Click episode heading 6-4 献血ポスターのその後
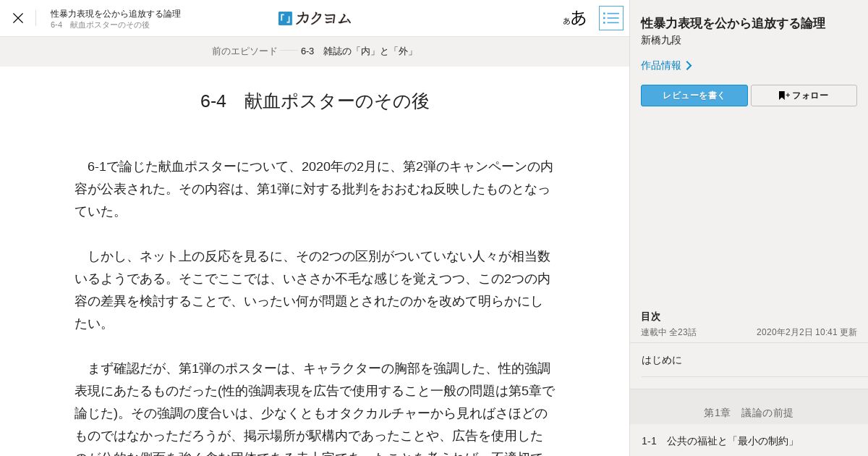The image size is (868, 456). point(315,101)
